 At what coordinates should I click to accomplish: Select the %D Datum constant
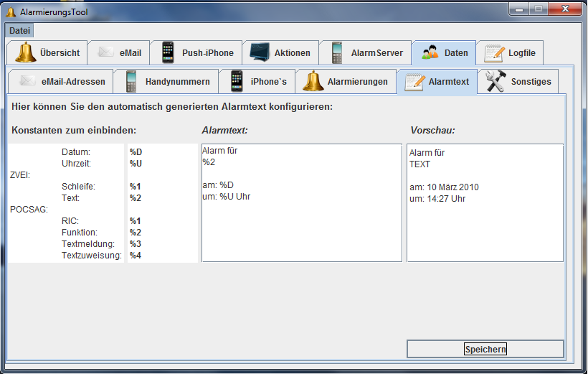tap(136, 152)
